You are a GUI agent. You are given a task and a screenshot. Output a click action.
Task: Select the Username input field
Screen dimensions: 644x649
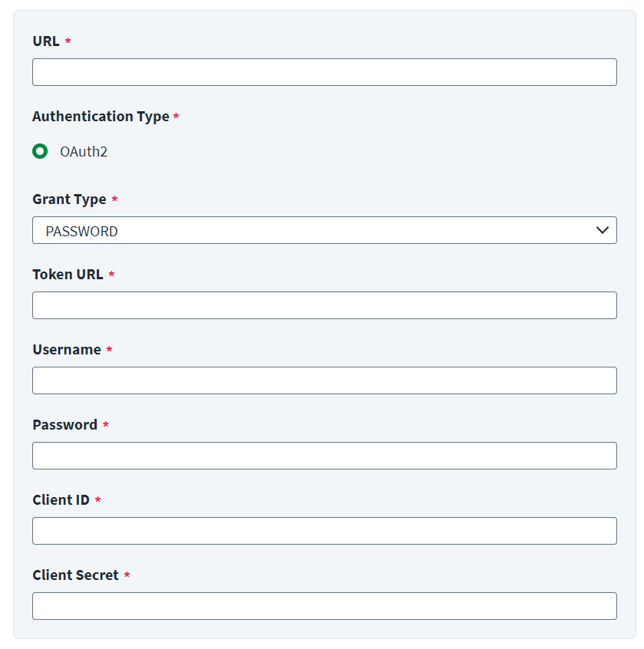tap(325, 381)
